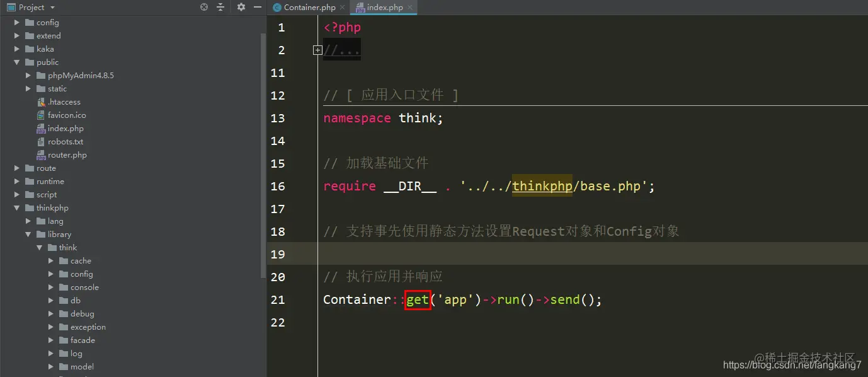Collapse the thinkphp folder in the tree
Image resolution: width=868 pixels, height=377 pixels.
coord(17,207)
